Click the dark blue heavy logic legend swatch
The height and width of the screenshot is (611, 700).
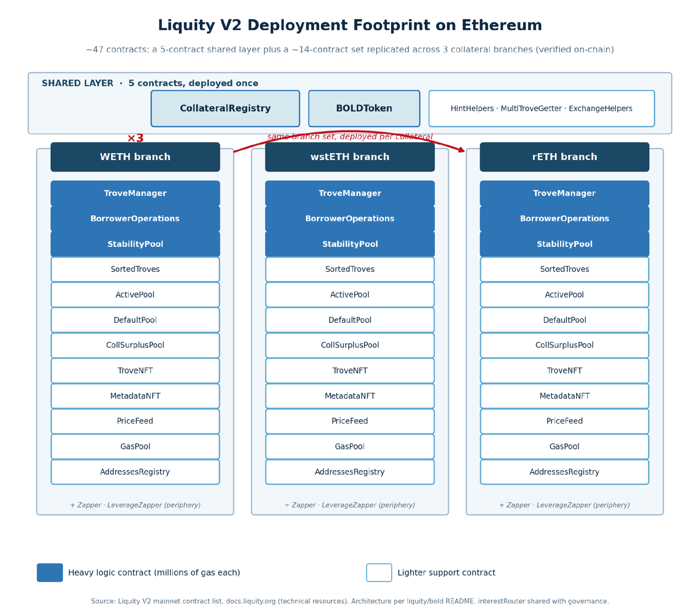pyautogui.click(x=50, y=573)
